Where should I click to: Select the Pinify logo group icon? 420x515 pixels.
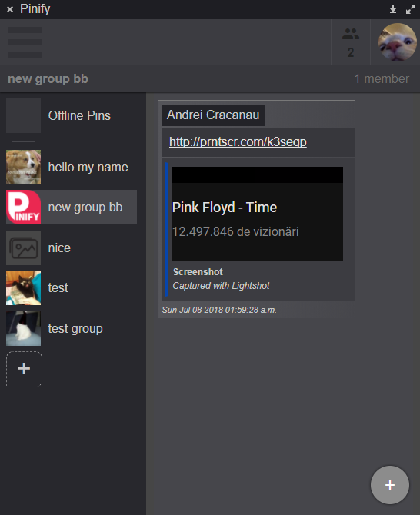(23, 208)
